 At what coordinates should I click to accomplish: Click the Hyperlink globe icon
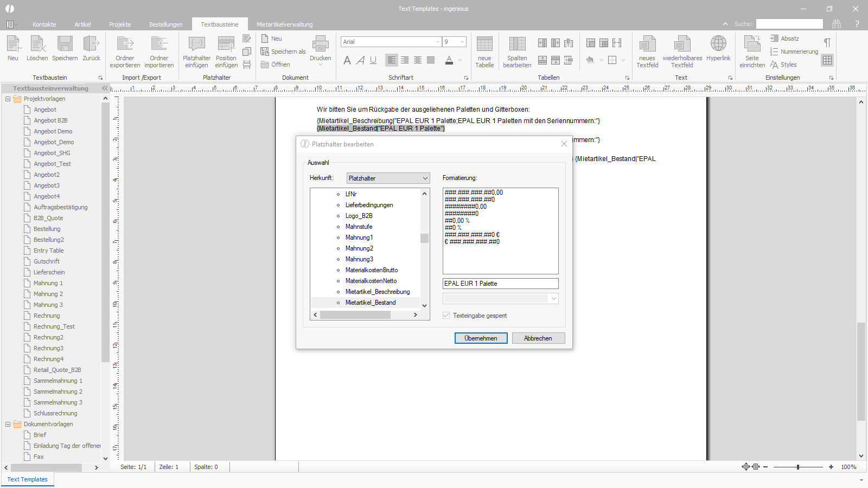coord(718,43)
